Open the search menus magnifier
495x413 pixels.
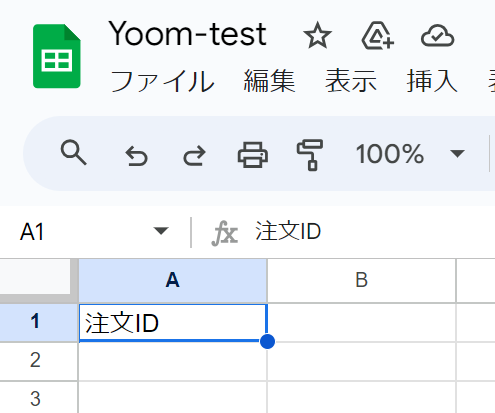(74, 153)
